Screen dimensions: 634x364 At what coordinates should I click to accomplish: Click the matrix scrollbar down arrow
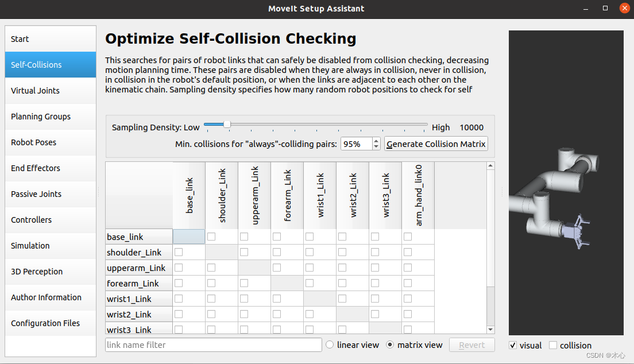tap(490, 330)
